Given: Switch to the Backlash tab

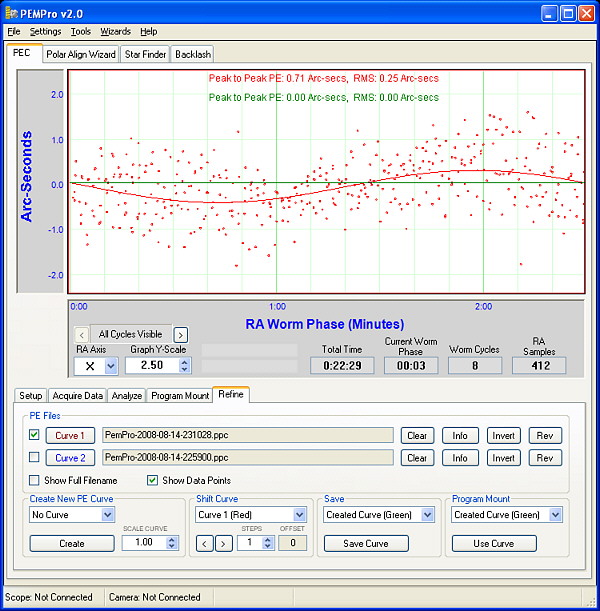Looking at the screenshot, I should [x=193, y=54].
